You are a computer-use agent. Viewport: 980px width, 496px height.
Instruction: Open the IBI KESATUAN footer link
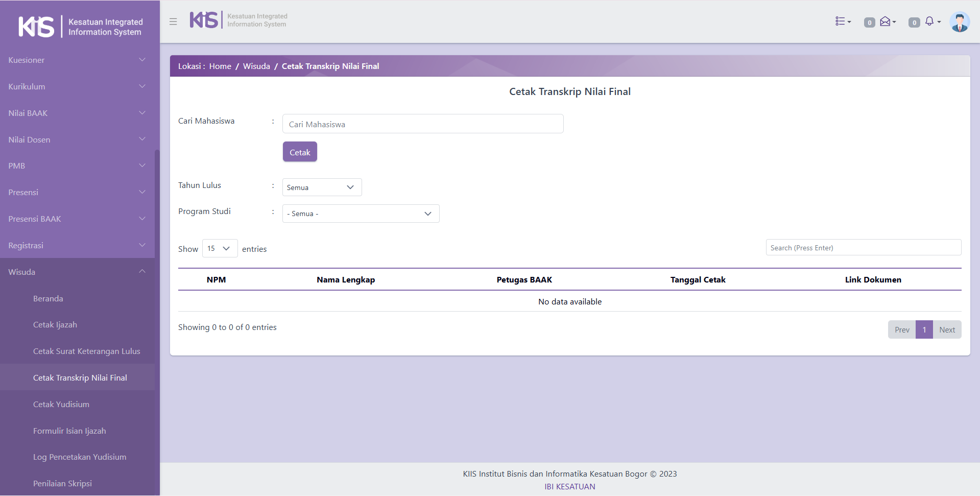coord(569,487)
